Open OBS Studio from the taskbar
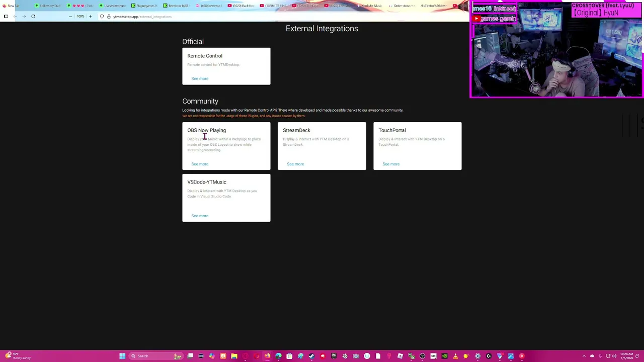644x362 pixels. coord(422,356)
